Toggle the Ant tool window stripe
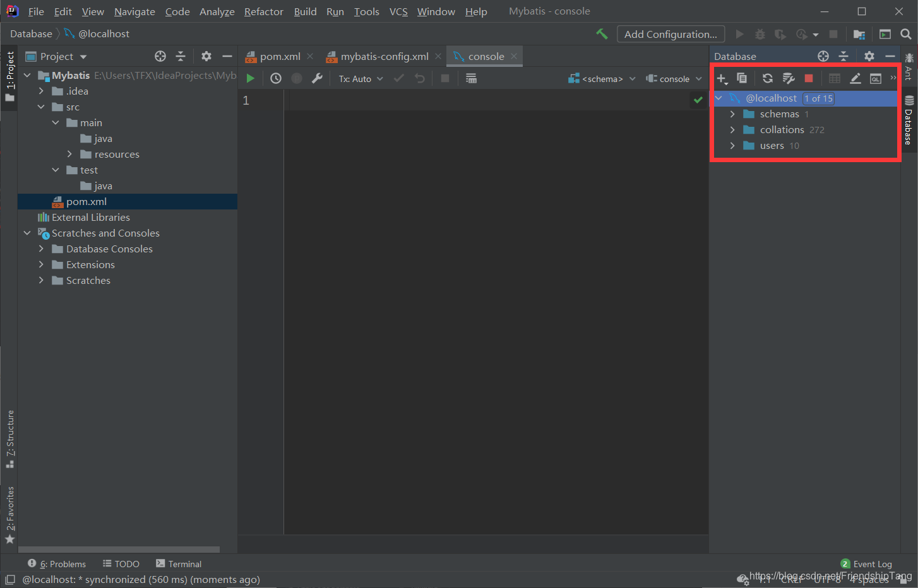Viewport: 918px width, 588px height. [909, 67]
